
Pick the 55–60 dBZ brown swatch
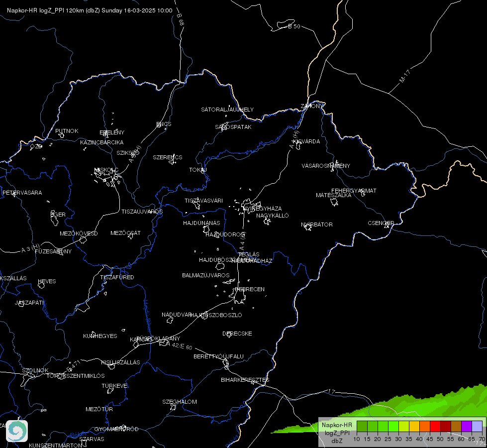pos(456,426)
